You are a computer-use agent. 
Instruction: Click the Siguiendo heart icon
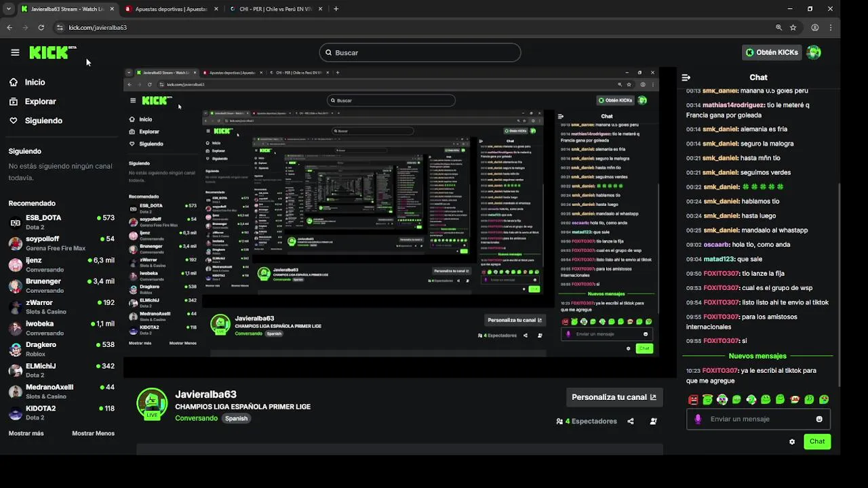[14, 121]
